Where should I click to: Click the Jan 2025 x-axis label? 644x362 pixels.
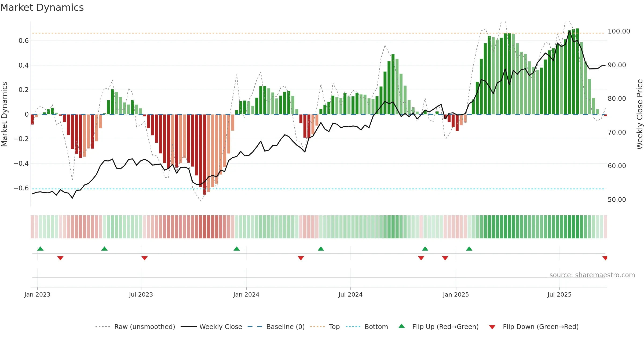tap(456, 294)
